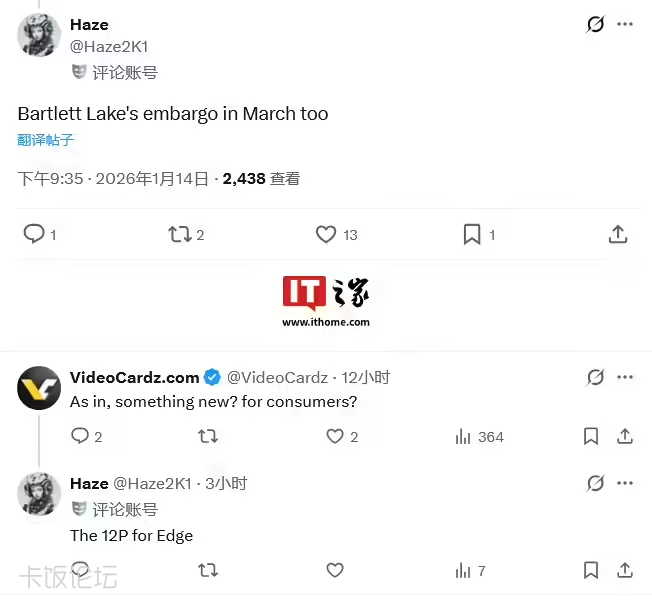Reply to the main Bartlett Lake post
This screenshot has width=652, height=600.
(x=34, y=234)
